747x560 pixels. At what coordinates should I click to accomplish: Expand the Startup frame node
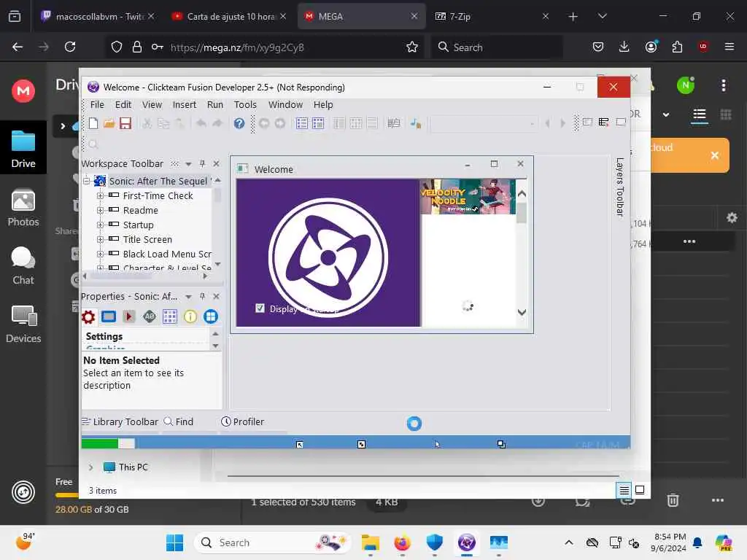point(100,225)
